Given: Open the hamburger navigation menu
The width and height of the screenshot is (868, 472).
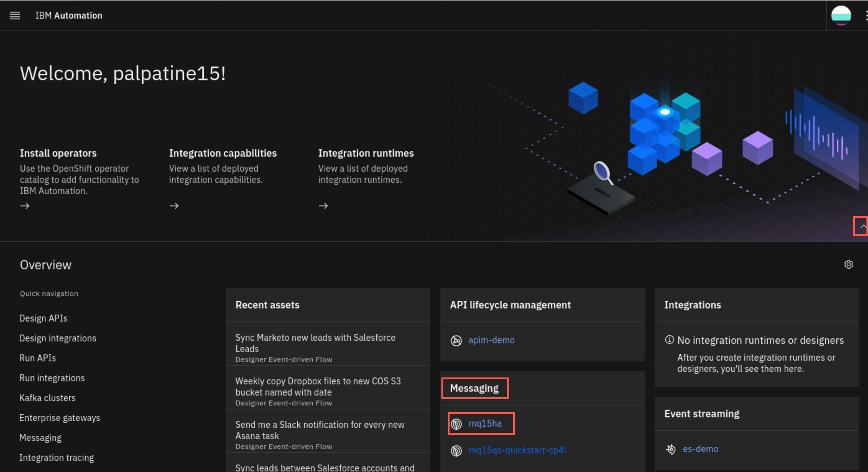Looking at the screenshot, I should click(15, 16).
